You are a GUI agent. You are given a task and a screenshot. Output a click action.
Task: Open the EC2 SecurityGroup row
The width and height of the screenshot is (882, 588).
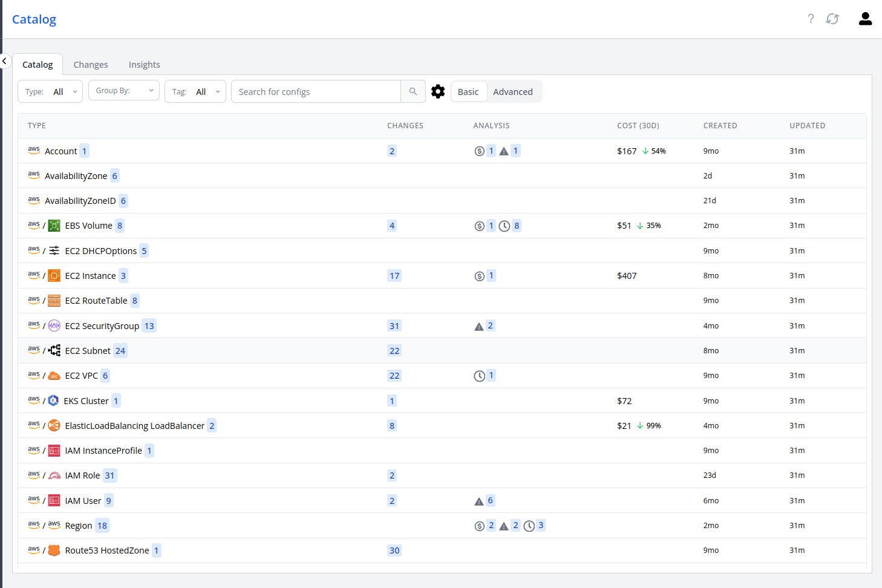point(102,326)
